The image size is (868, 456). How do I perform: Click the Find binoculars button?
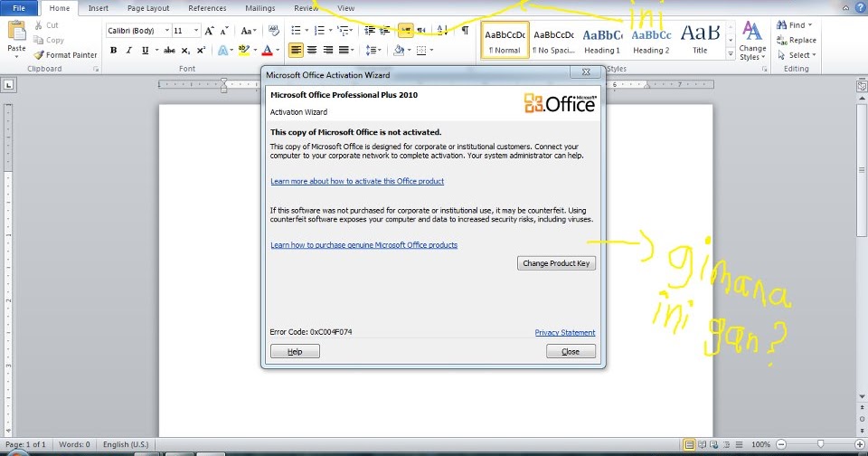(794, 25)
